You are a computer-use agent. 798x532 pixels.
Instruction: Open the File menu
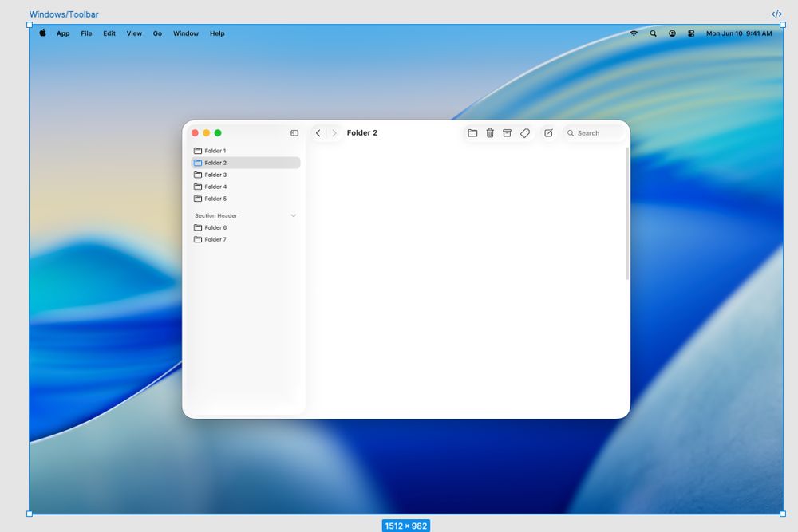click(x=86, y=33)
